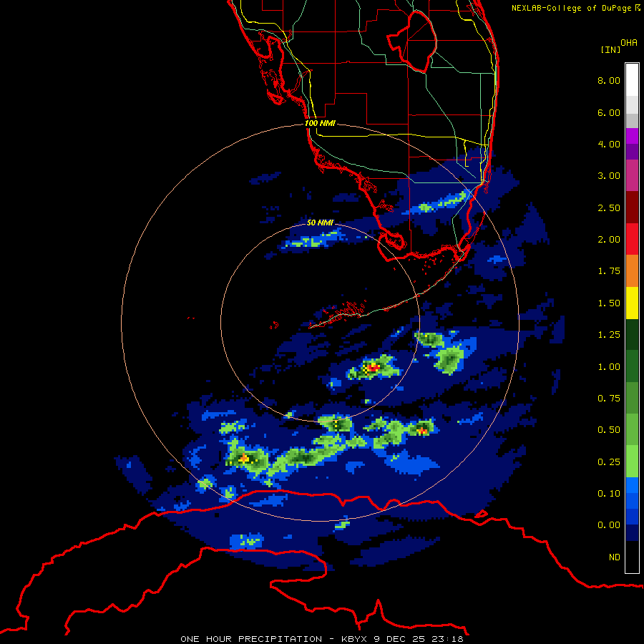Click the One Hour Precipitation KBYX caption
The height and width of the screenshot is (644, 644).
coord(321,639)
